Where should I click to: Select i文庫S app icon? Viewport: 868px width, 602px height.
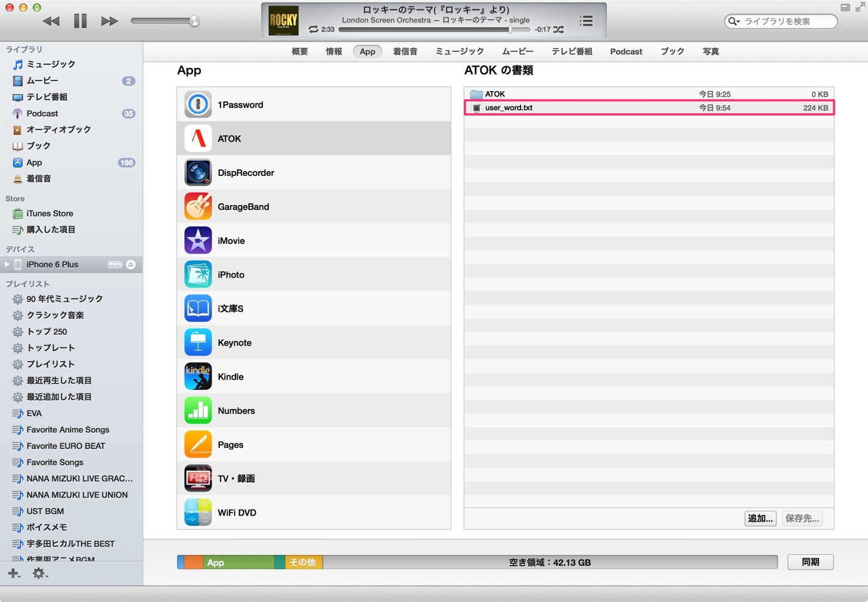(x=198, y=308)
